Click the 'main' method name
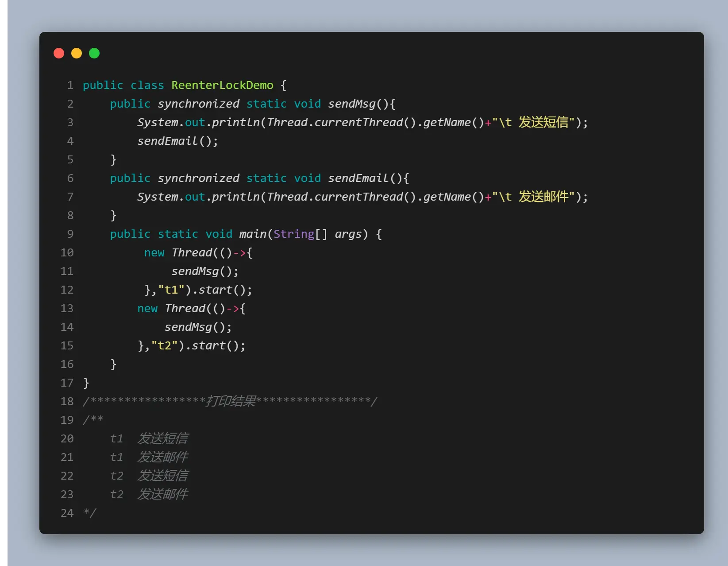This screenshot has width=728, height=566. 253,234
